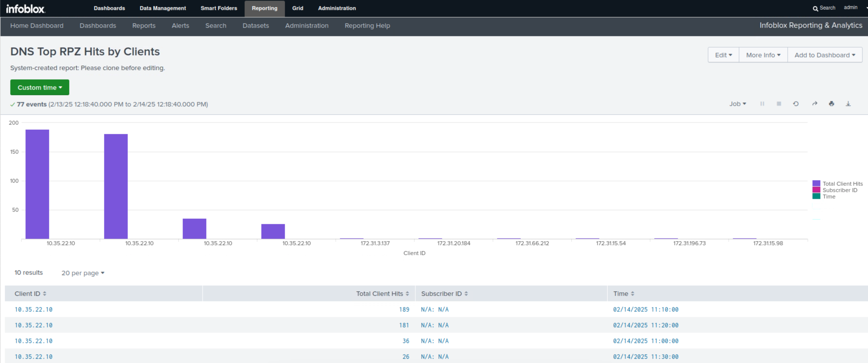
Task: Open the Custom time range dropdown
Action: (x=40, y=87)
